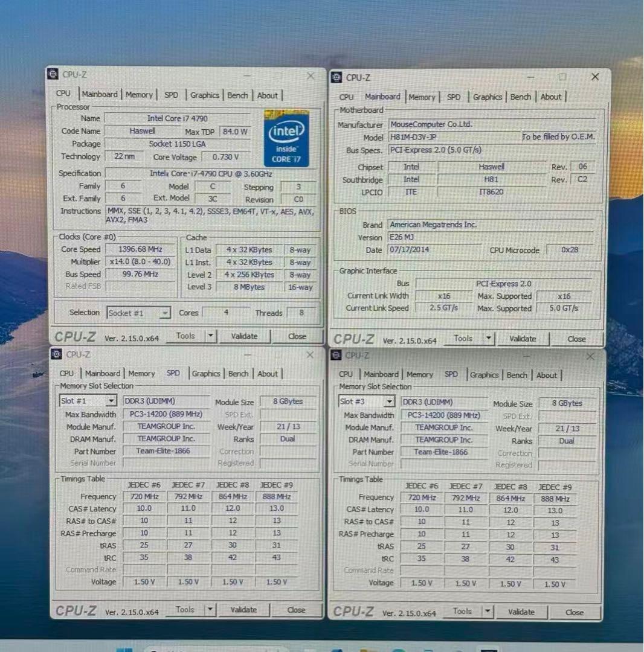The image size is (644, 652).
Task: Open Graphics tab in the processor window
Action: tap(205, 95)
